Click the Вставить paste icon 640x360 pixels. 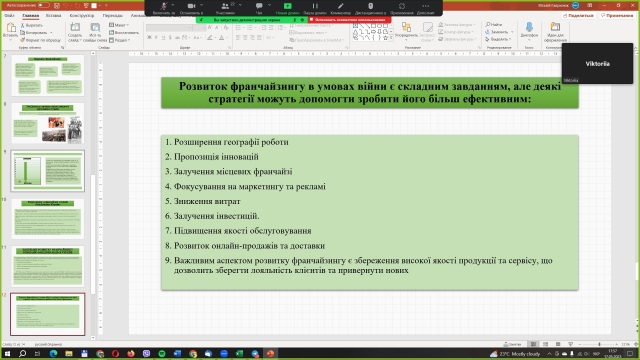tap(11, 28)
